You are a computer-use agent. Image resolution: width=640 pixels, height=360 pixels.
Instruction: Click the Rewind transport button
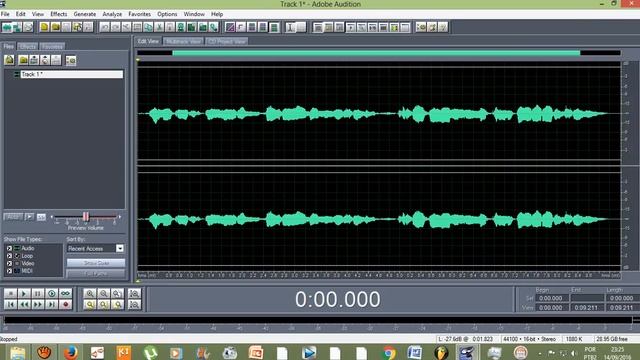pyautogui.click(x=24, y=304)
